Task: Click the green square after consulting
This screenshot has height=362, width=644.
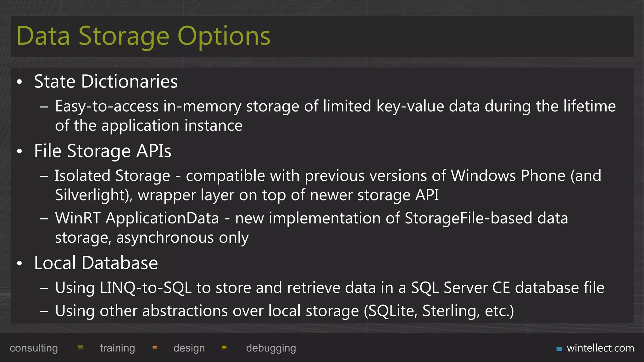Action: click(x=80, y=348)
